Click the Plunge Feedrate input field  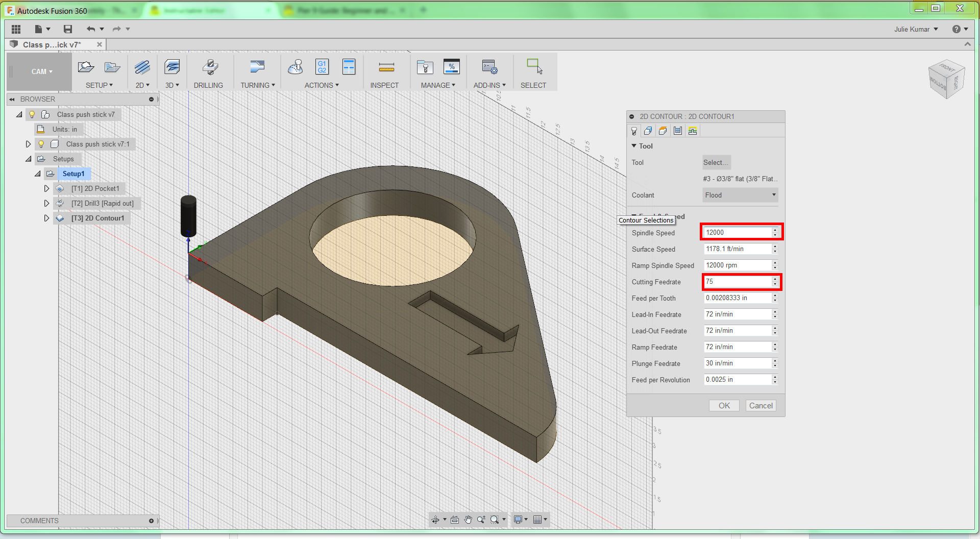coord(738,363)
